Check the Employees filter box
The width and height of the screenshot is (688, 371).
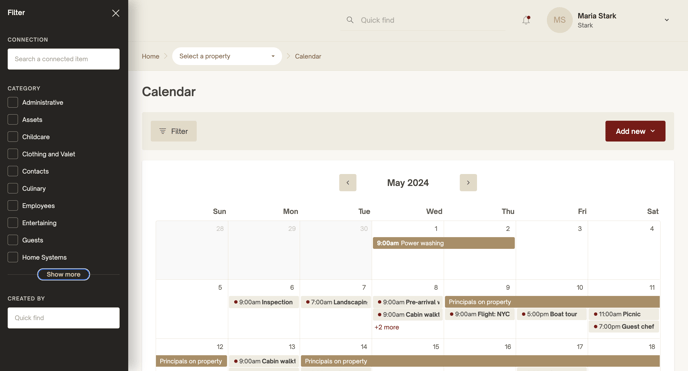coord(13,206)
